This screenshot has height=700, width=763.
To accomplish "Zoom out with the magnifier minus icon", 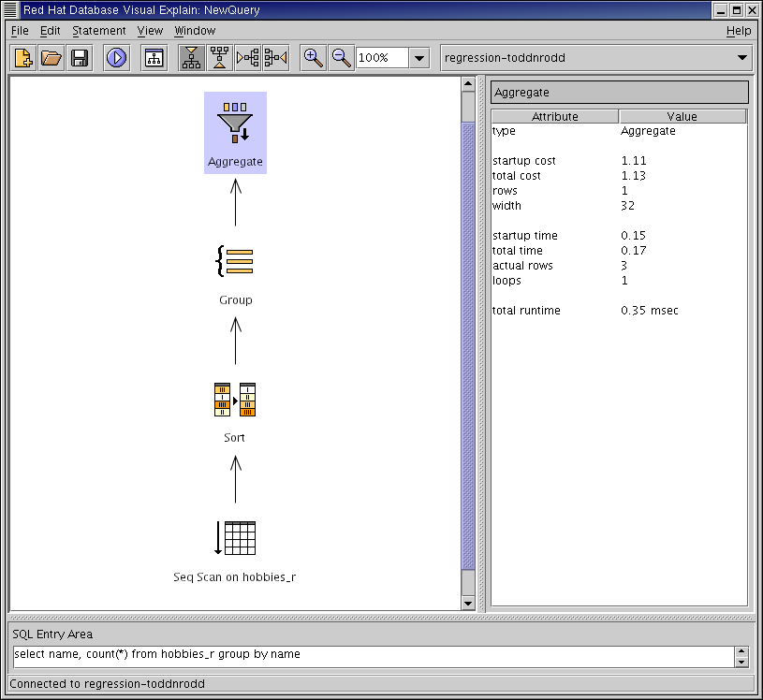I will 342,58.
